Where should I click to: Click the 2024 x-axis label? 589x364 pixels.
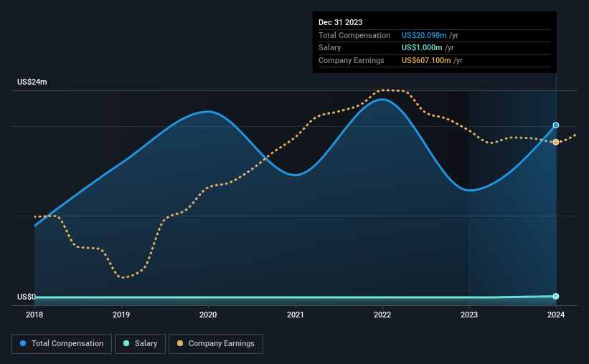point(556,315)
